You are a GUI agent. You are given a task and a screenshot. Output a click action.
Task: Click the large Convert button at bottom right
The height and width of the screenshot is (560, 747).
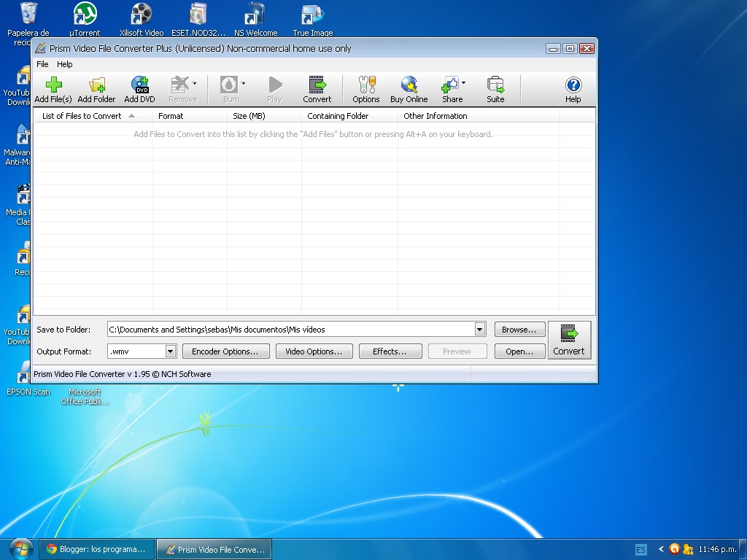[x=569, y=341]
